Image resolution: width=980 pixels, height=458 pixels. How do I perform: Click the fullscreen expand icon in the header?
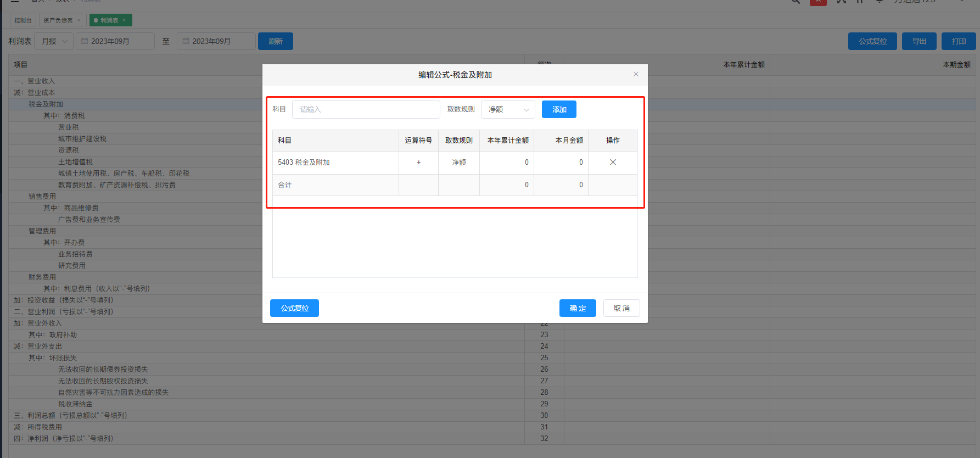click(x=841, y=2)
